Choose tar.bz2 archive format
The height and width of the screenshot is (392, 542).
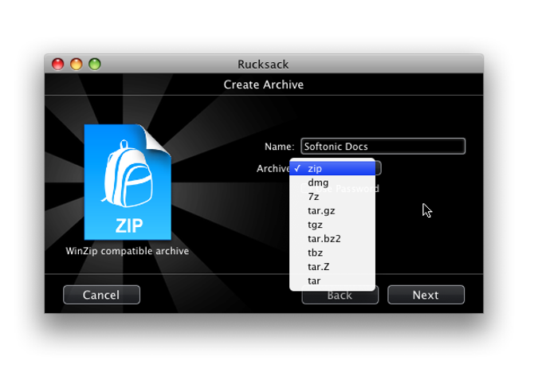[x=332, y=238]
